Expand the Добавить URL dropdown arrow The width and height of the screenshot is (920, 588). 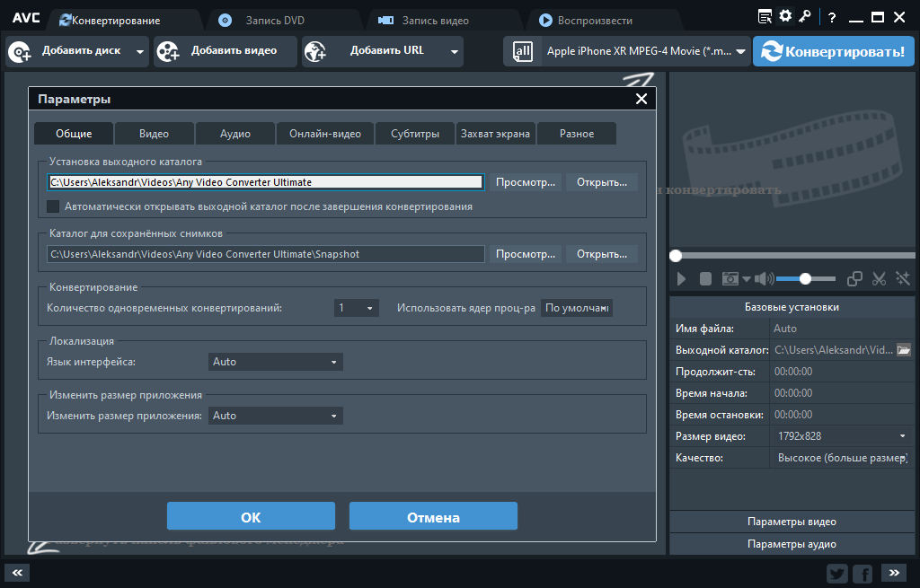[x=454, y=51]
